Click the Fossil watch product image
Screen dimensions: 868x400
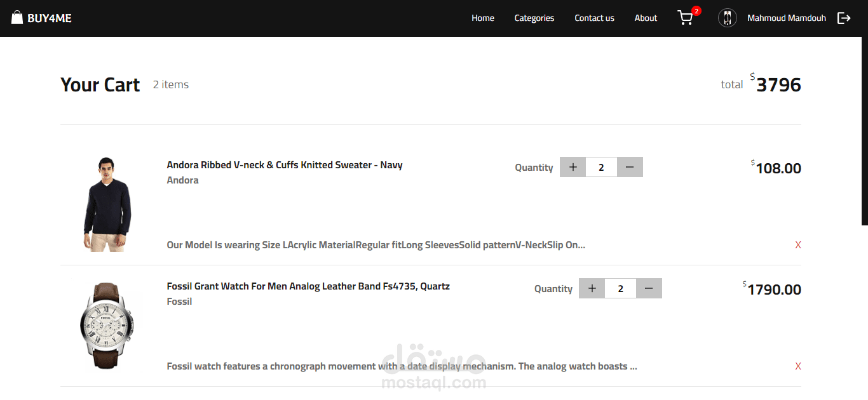(107, 325)
